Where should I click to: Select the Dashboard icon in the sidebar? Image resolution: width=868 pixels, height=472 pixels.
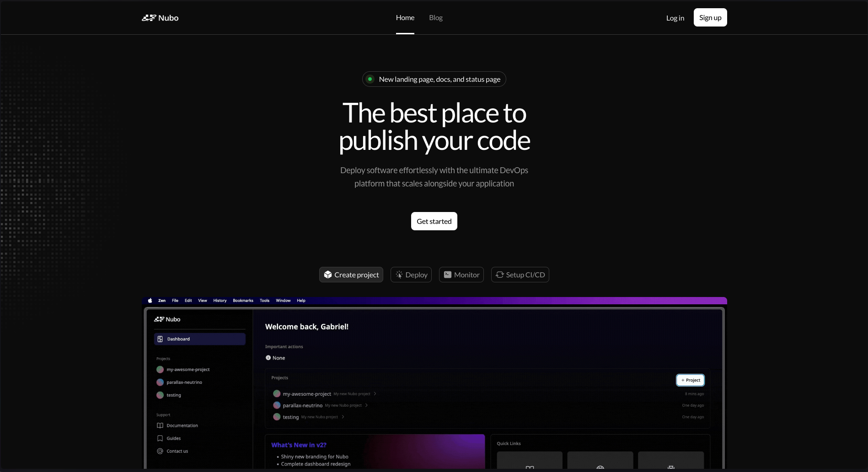tap(160, 339)
